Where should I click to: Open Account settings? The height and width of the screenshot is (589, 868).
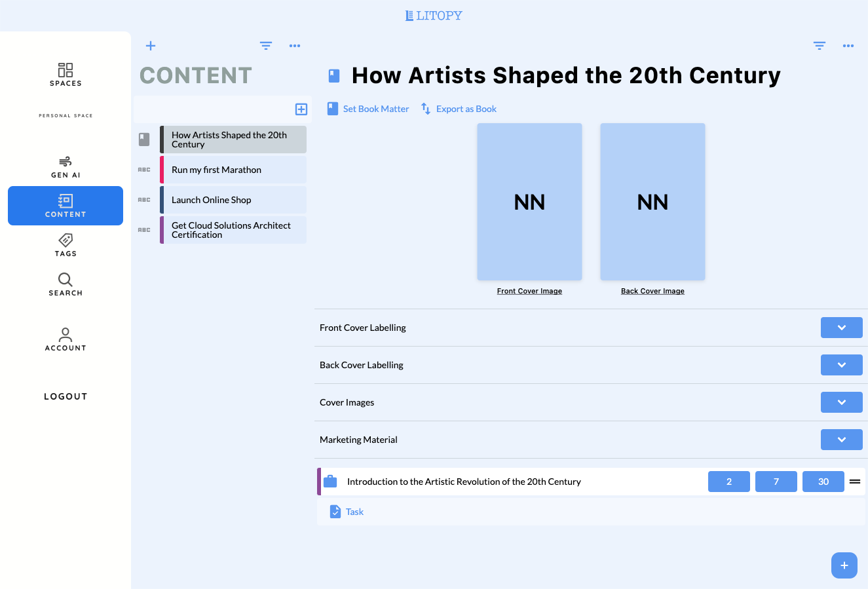(x=66, y=339)
